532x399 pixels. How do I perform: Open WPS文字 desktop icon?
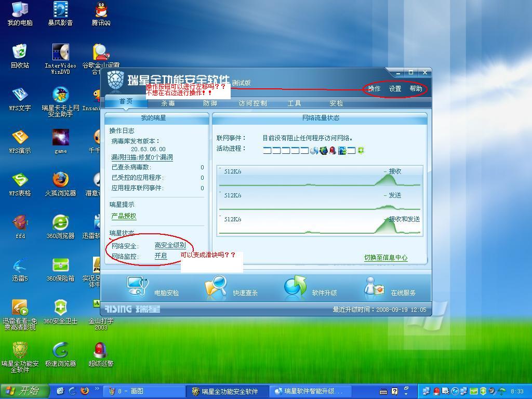(20, 99)
